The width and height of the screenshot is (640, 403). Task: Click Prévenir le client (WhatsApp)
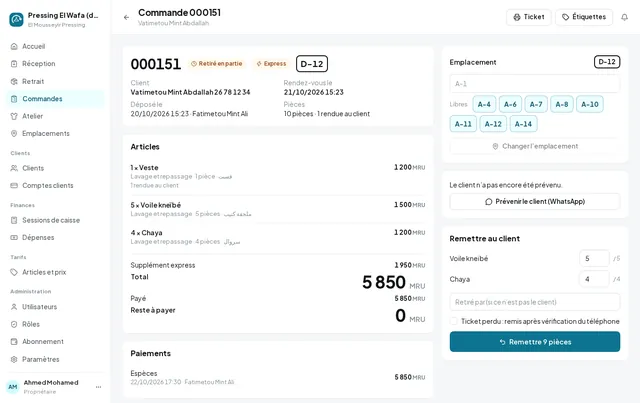(x=535, y=201)
